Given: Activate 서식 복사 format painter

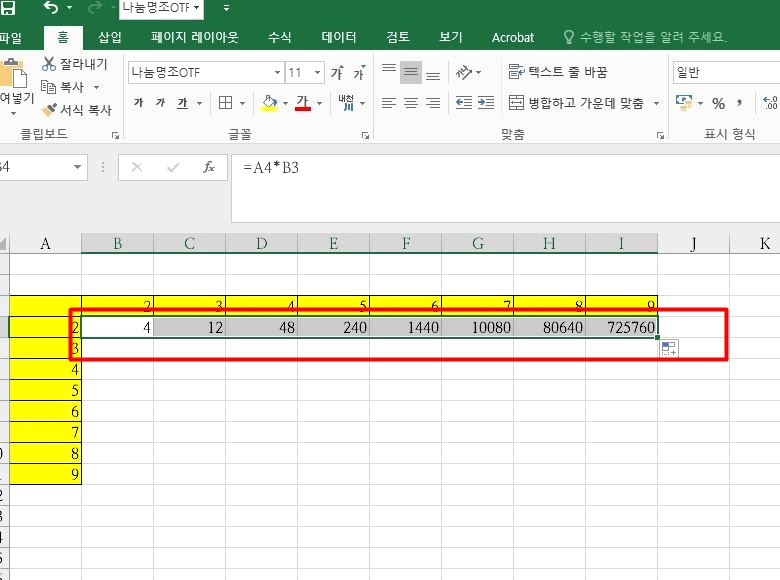Looking at the screenshot, I should 77,110.
